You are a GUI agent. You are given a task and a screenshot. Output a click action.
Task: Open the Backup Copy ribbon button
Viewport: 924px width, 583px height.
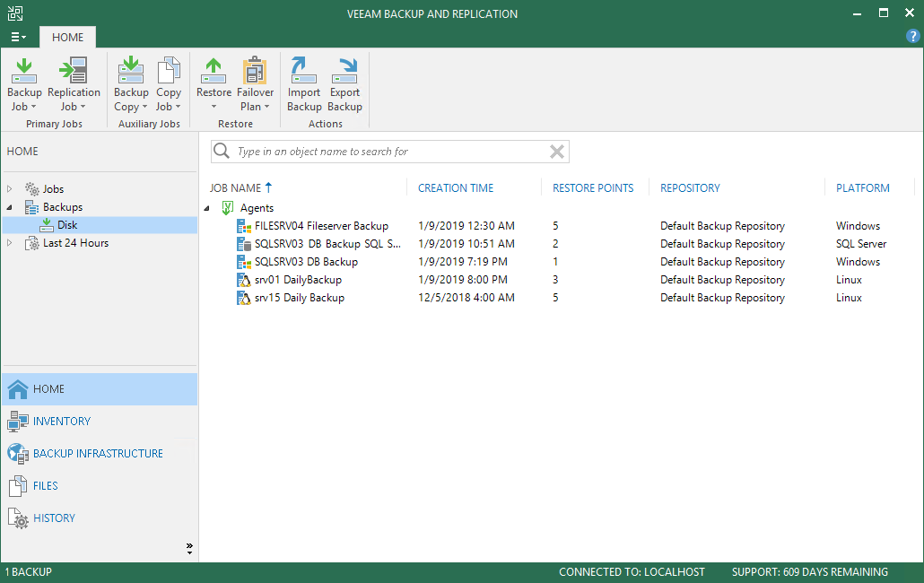tap(131, 84)
